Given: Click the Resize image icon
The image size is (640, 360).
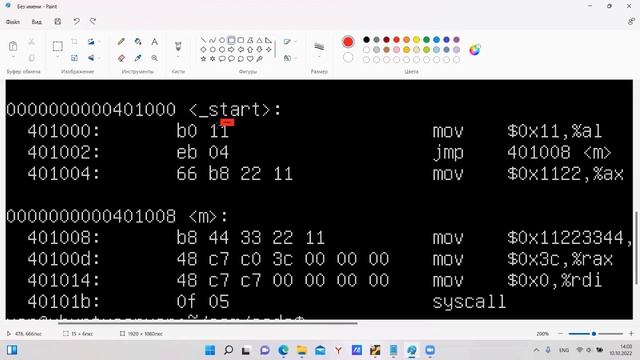Looking at the screenshot, I should pos(74,58).
